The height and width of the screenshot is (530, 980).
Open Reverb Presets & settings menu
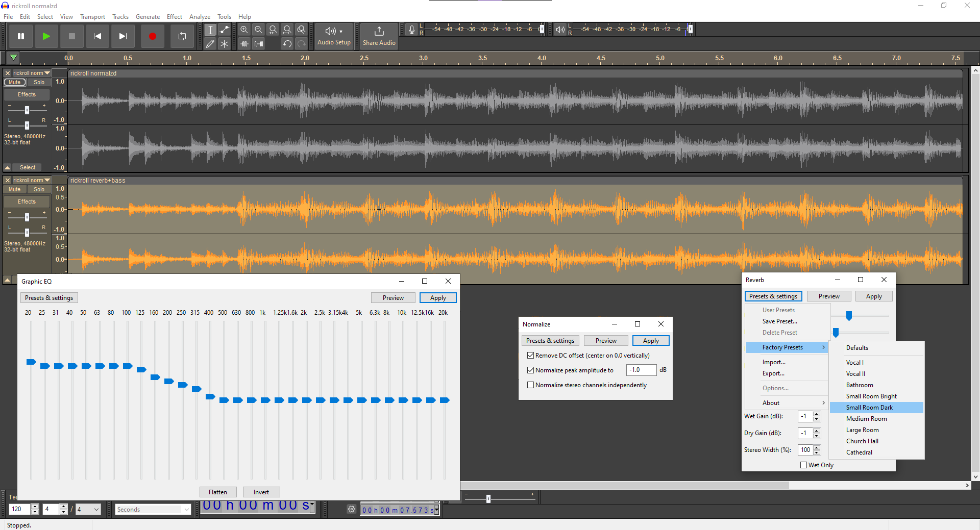pyautogui.click(x=773, y=296)
